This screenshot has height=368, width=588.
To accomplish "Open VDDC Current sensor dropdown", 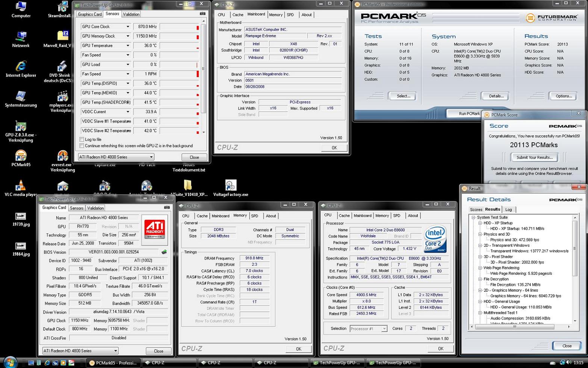I will pyautogui.click(x=128, y=112).
